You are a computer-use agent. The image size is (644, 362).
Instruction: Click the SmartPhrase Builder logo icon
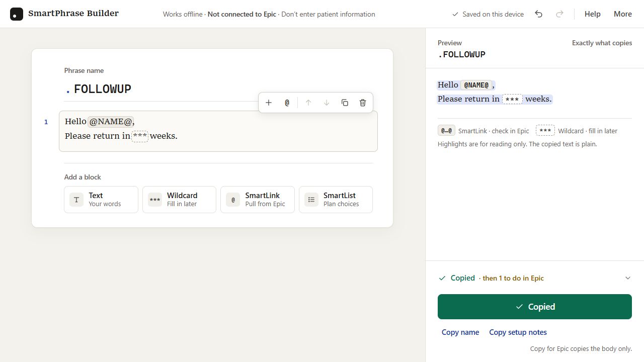[17, 14]
